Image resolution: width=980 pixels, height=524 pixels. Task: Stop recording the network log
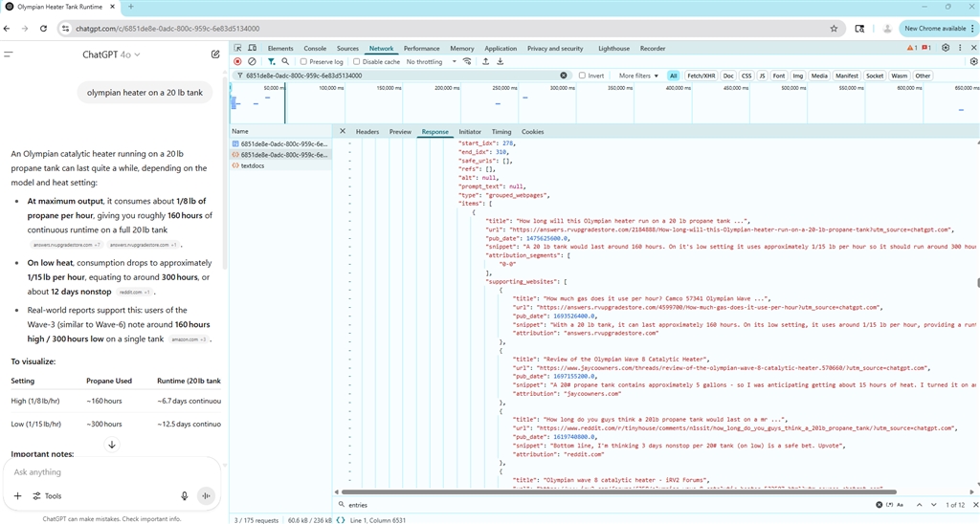237,62
